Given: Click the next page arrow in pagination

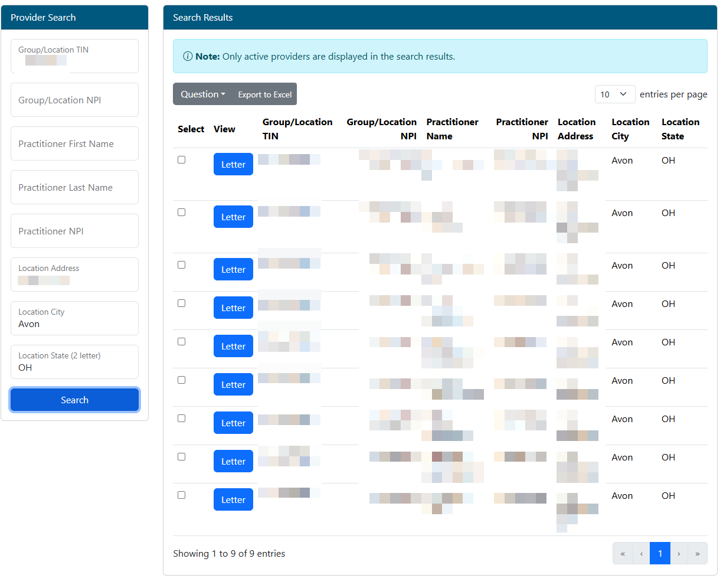Looking at the screenshot, I should tap(679, 553).
